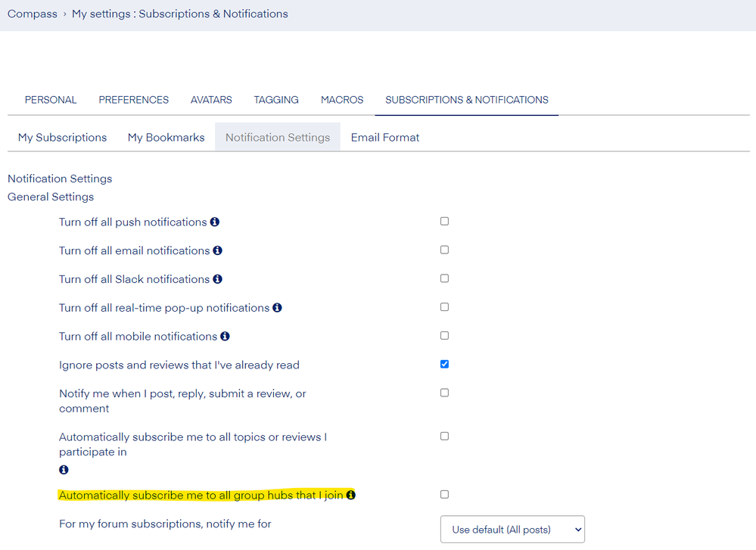Open info icon for Slack notifications

pos(218,279)
